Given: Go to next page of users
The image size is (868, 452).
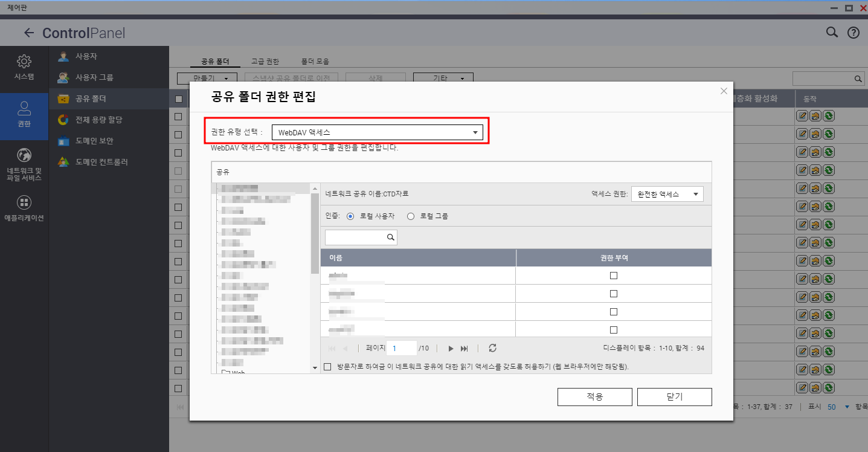Looking at the screenshot, I should pos(451,349).
